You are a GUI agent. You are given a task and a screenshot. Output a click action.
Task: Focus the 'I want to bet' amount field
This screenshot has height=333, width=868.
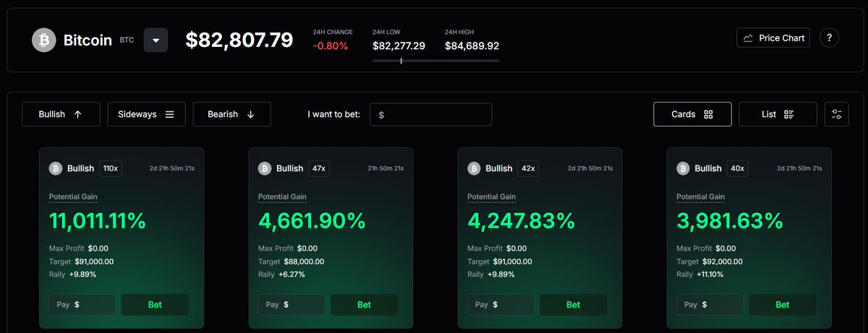coord(430,114)
